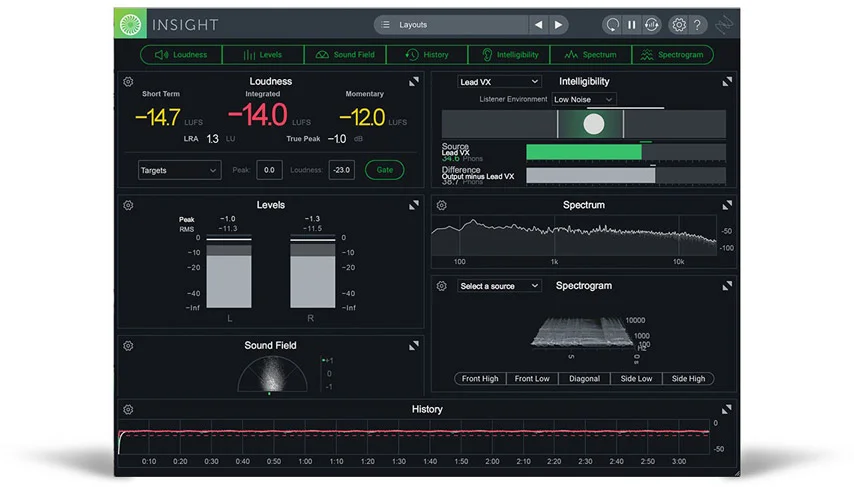The width and height of the screenshot is (854, 487).
Task: Toggle the Levels module tab
Action: [263, 54]
